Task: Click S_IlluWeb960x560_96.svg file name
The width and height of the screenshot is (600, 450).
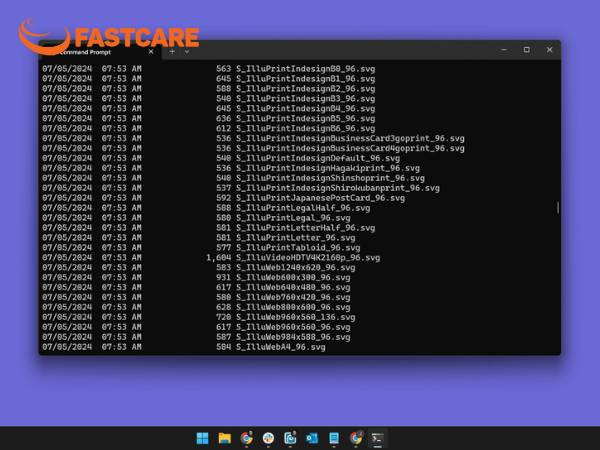Action: coord(293,328)
